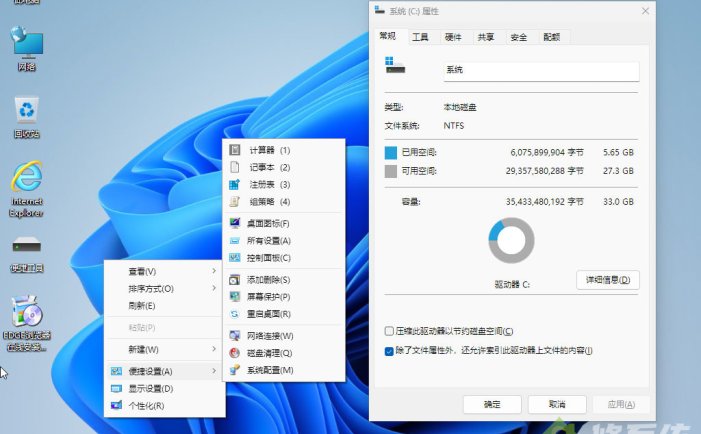
Task: Click the drive name field containing 系统
Action: [x=541, y=70]
